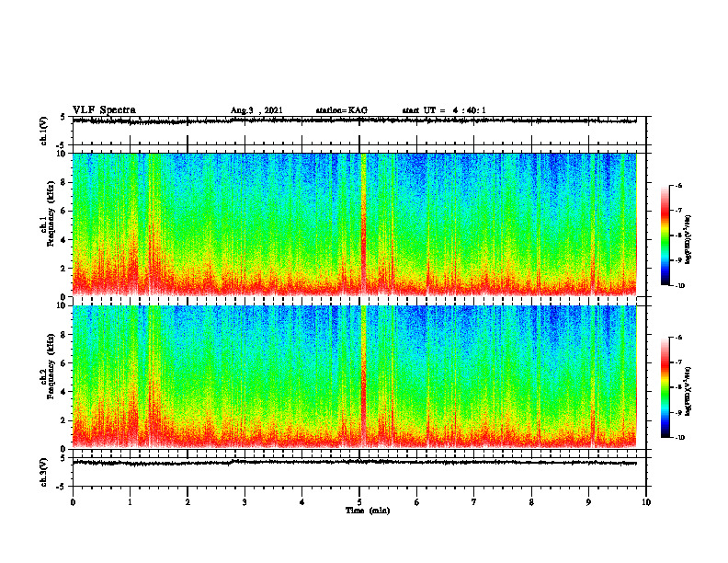
Task: Click the bright burst at 5 min in ch.2 spectrogram
Action: [363, 377]
